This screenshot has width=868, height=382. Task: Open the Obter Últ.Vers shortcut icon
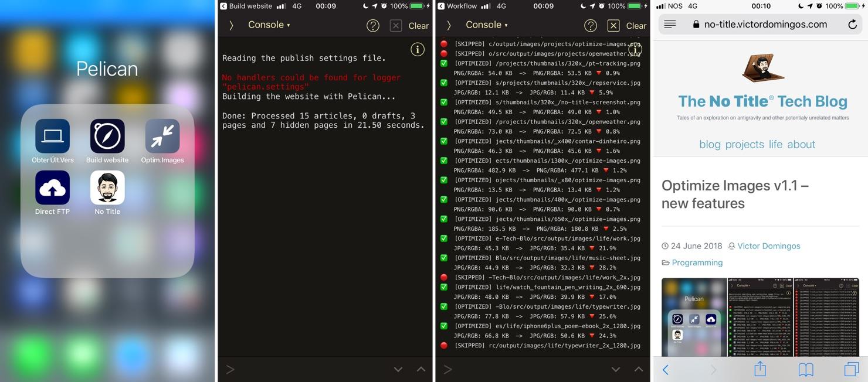click(52, 136)
